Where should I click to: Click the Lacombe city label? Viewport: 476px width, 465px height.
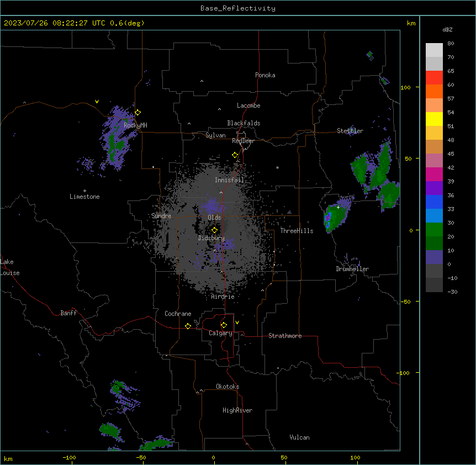click(x=248, y=105)
